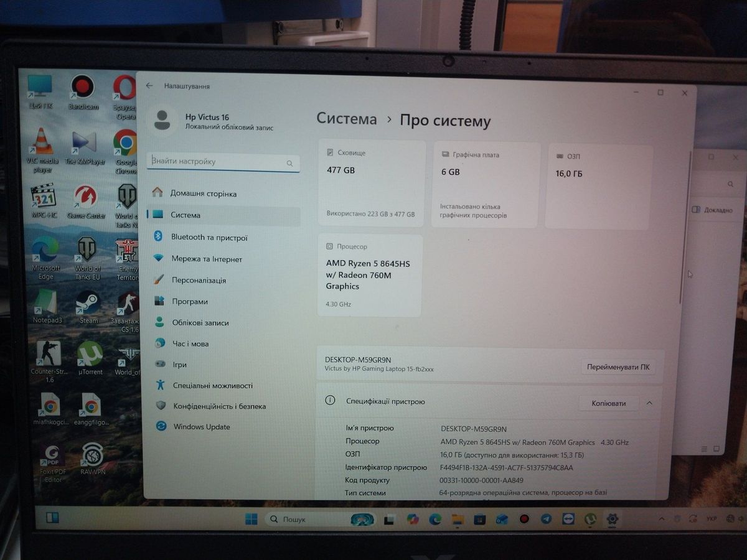
Task: Go to Windows Update section
Action: 201,427
